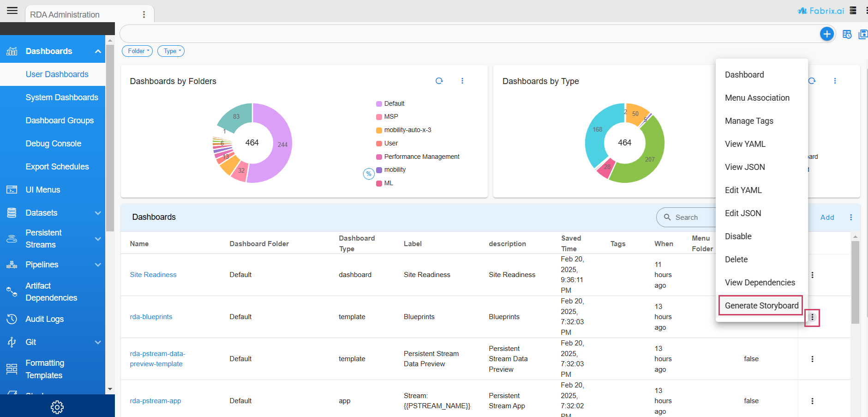Click the settings gear in sidebar
868x417 pixels.
57,407
